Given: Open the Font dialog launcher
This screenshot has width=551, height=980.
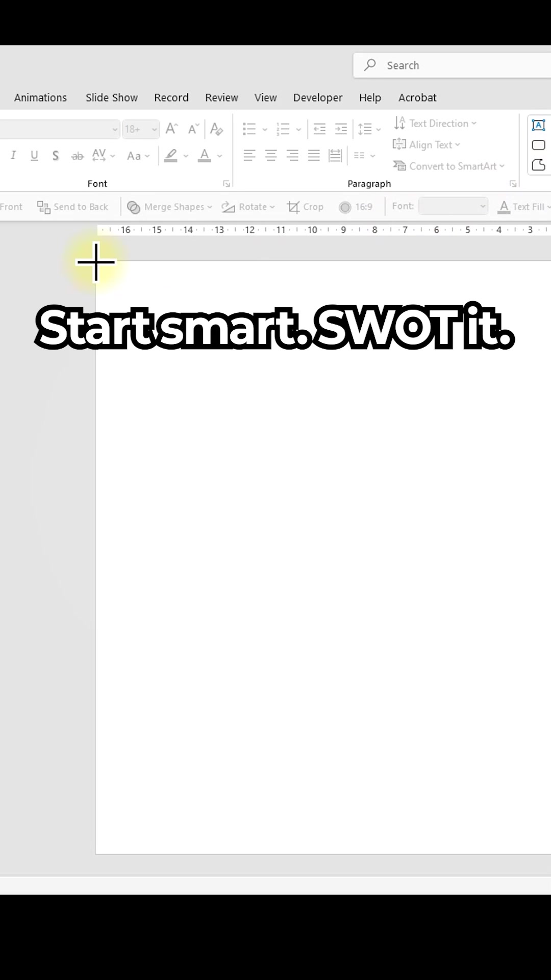Looking at the screenshot, I should point(227,184).
